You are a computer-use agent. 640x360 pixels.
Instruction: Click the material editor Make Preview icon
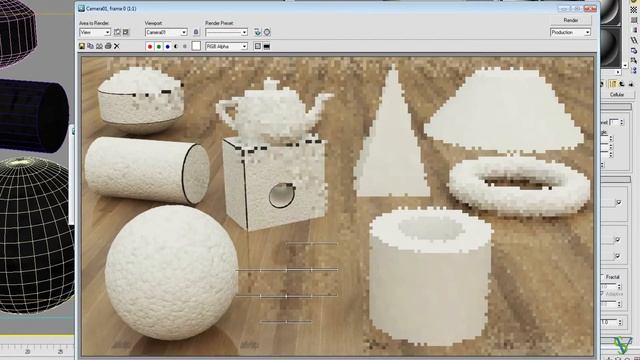tap(633, 40)
